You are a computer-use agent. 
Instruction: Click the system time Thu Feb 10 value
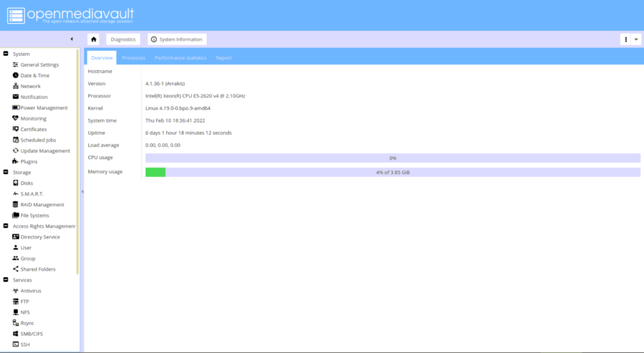click(175, 120)
